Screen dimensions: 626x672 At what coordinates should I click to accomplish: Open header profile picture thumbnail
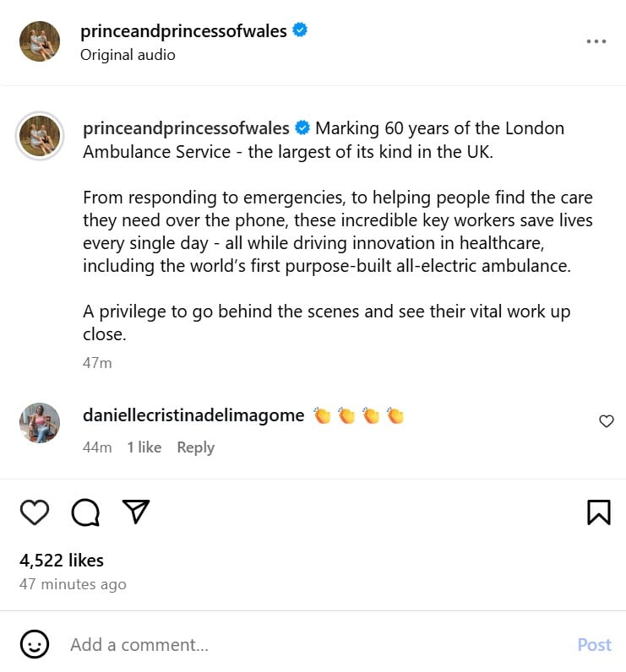pos(40,42)
